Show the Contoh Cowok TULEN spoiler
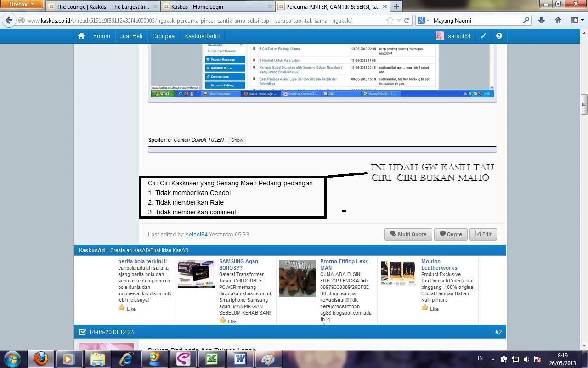 tap(237, 140)
